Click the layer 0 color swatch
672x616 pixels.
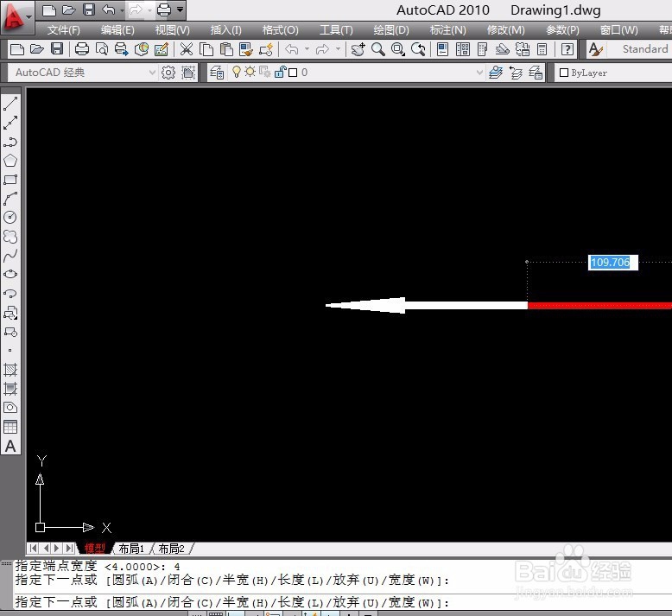(x=293, y=73)
